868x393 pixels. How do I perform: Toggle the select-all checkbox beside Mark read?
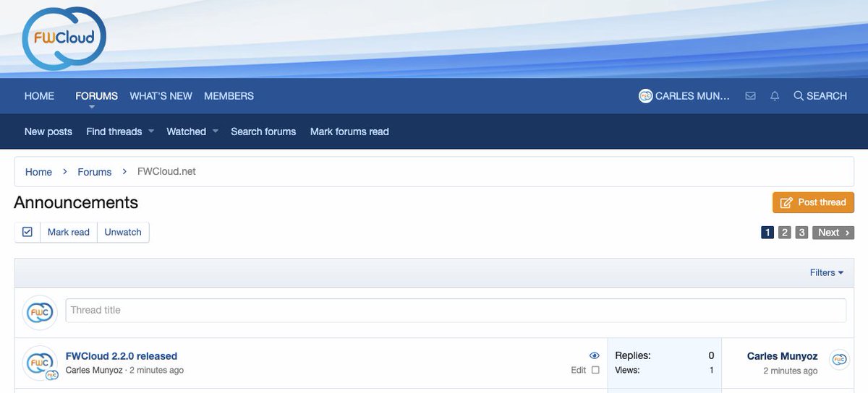27,232
